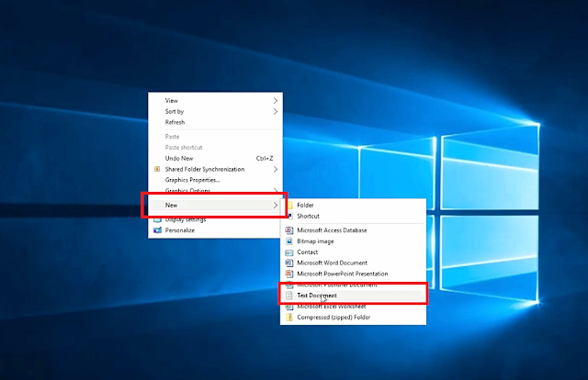Open Shared Folder Synchronization entry
The width and height of the screenshot is (588, 380).
pyautogui.click(x=215, y=169)
